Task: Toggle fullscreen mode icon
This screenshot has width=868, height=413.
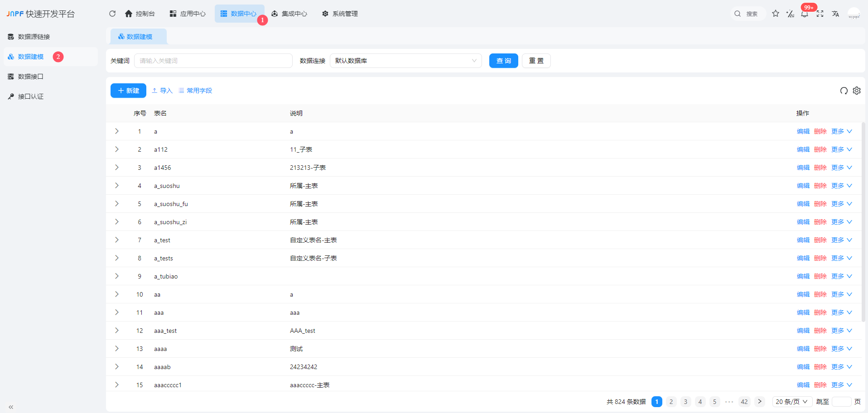Action: click(x=820, y=14)
